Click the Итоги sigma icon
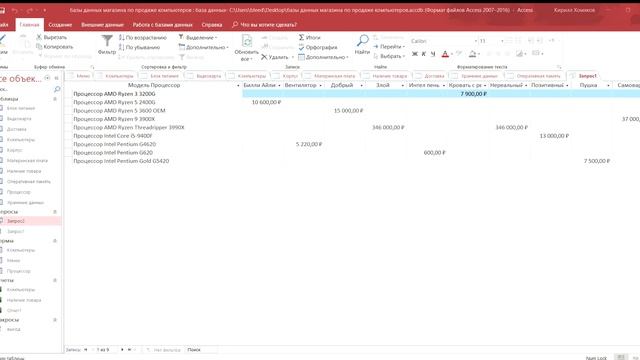Image resolution: width=640 pixels, height=360 pixels. click(x=301, y=37)
